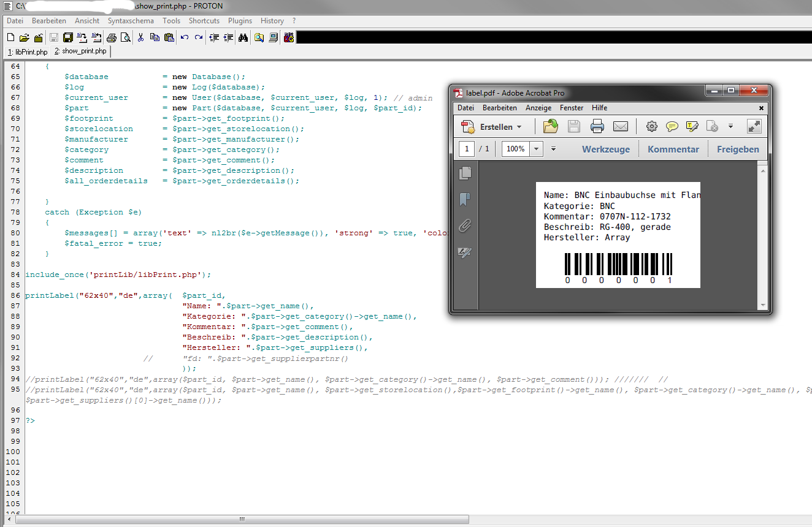Open Acrobat's Anzeige menu
This screenshot has width=812, height=527.
click(538, 108)
